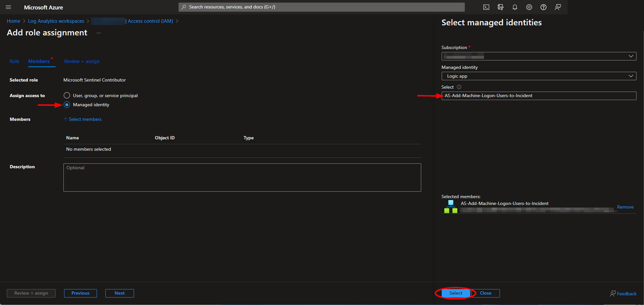
Task: Click the Microsoft Azure logo text
Action: tap(44, 7)
